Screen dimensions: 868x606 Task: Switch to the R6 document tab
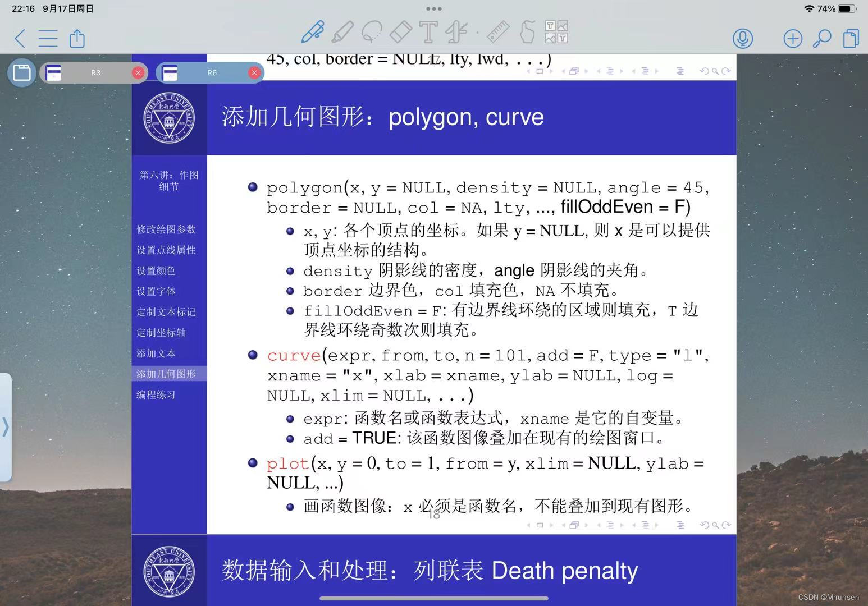click(212, 72)
